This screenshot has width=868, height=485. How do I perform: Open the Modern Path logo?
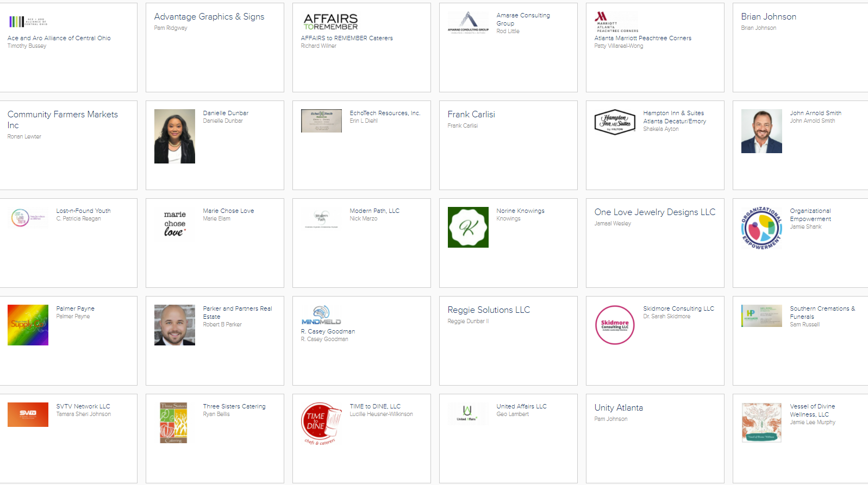coord(321,218)
